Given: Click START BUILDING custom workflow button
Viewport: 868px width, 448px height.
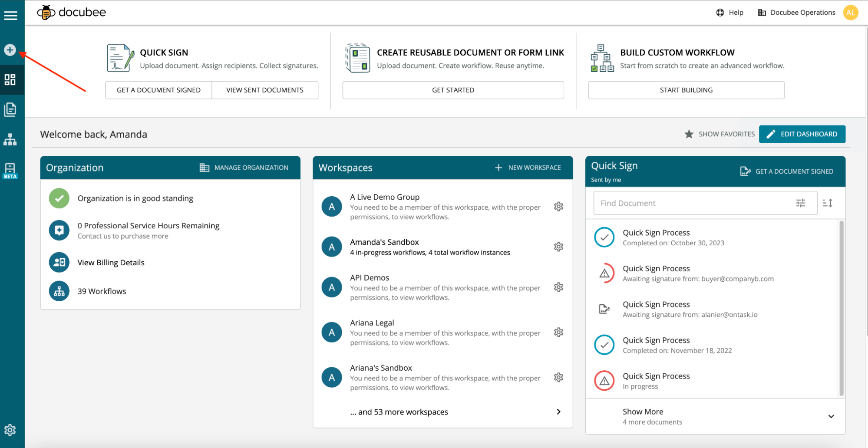Looking at the screenshot, I should click(x=686, y=90).
